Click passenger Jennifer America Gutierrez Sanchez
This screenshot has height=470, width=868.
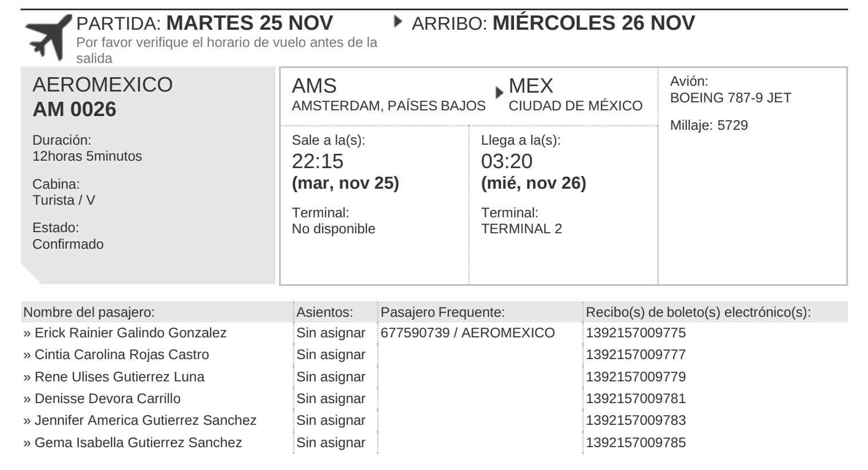[x=145, y=420]
